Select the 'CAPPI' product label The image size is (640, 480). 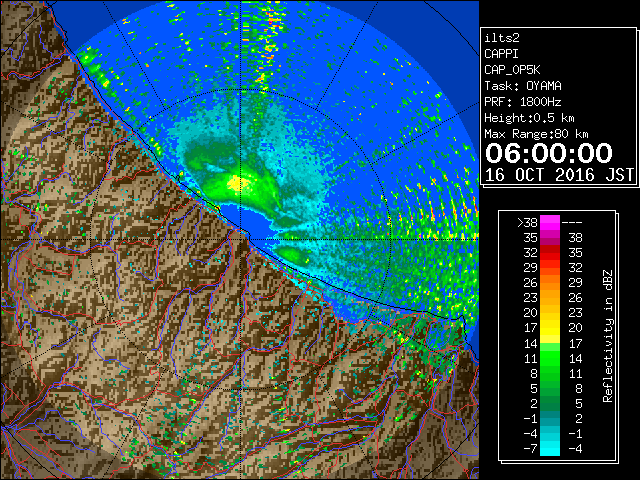(x=501, y=54)
